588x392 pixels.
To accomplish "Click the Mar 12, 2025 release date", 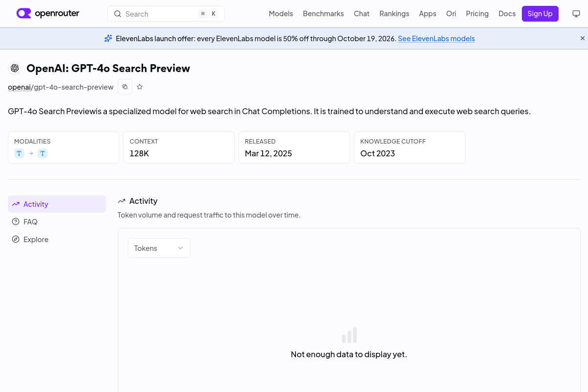I will [x=269, y=153].
